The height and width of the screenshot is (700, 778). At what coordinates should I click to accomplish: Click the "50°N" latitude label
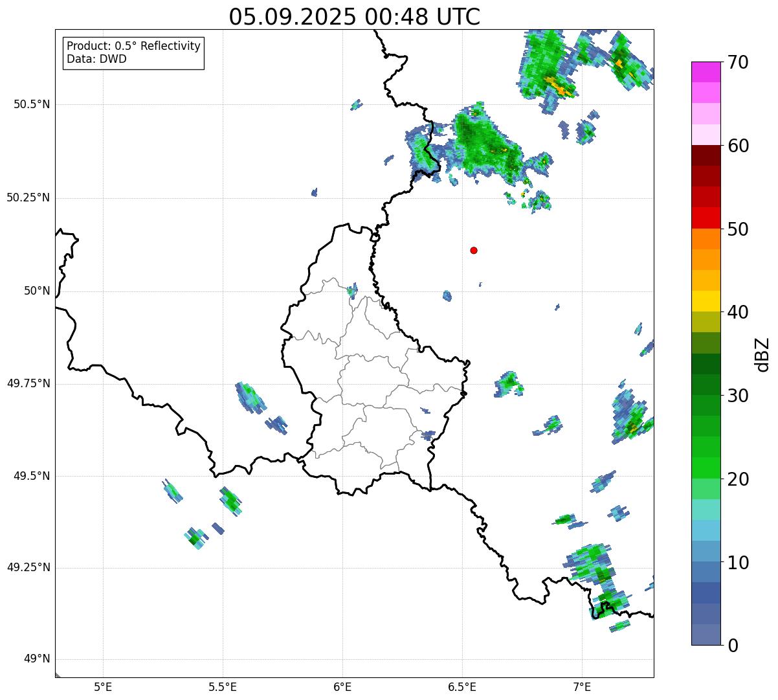coord(37,291)
